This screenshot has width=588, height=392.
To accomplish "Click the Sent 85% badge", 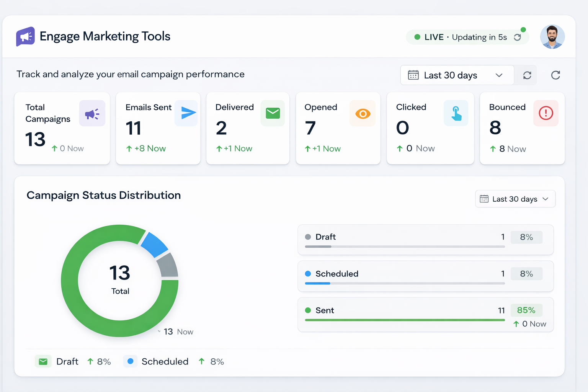I will coord(526,310).
